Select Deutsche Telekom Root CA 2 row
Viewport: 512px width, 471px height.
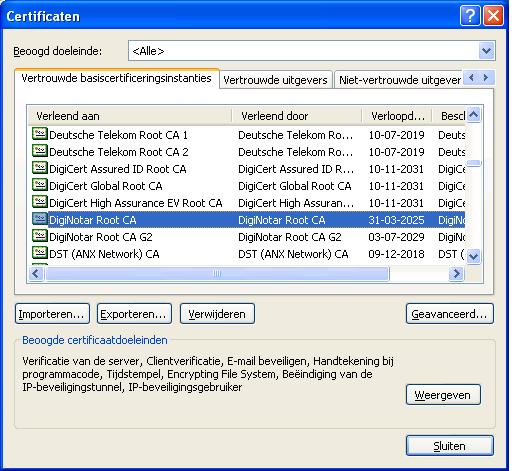click(x=248, y=152)
